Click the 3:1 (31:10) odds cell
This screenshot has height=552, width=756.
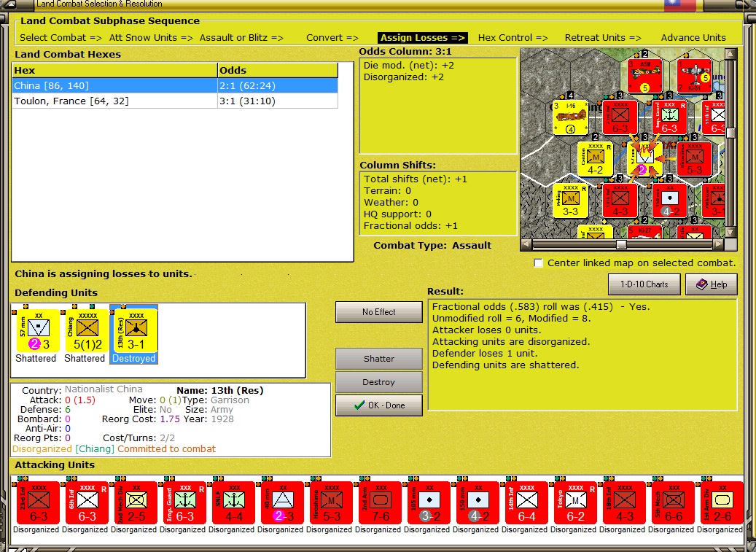point(278,101)
